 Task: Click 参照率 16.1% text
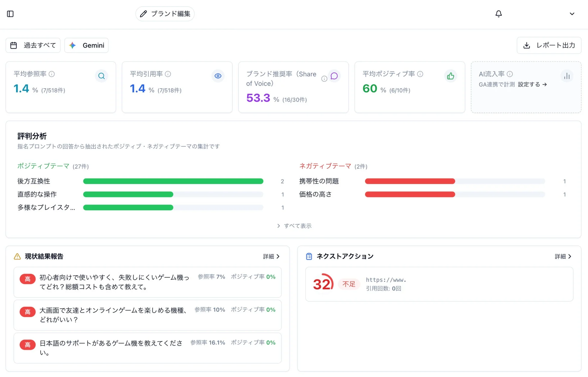(x=208, y=343)
